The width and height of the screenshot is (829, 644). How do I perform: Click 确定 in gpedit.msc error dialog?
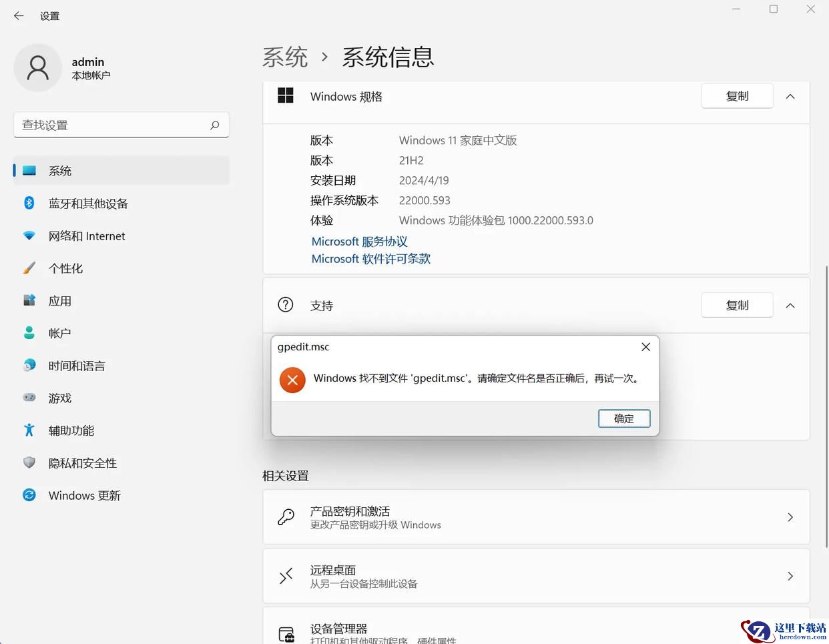pos(623,418)
